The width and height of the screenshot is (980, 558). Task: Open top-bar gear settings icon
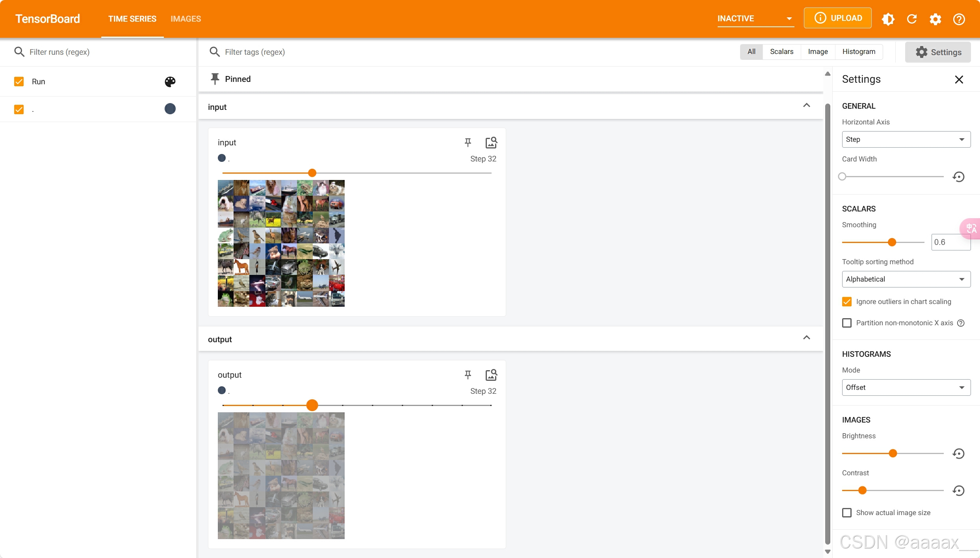click(x=935, y=19)
